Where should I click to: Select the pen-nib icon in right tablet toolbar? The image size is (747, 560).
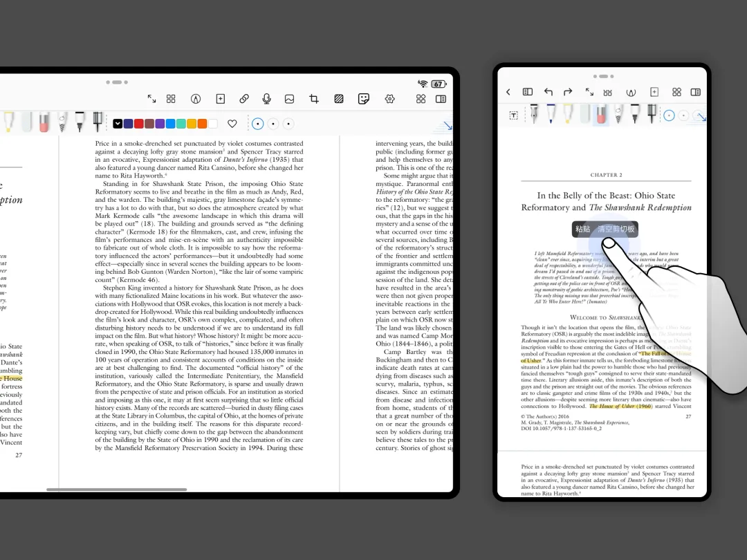click(631, 93)
